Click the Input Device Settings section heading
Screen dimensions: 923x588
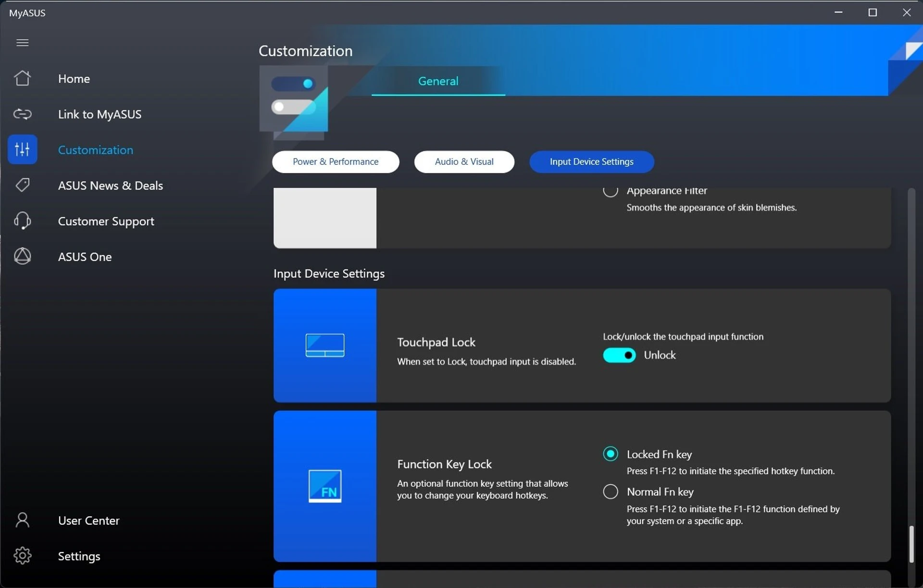[x=329, y=273]
